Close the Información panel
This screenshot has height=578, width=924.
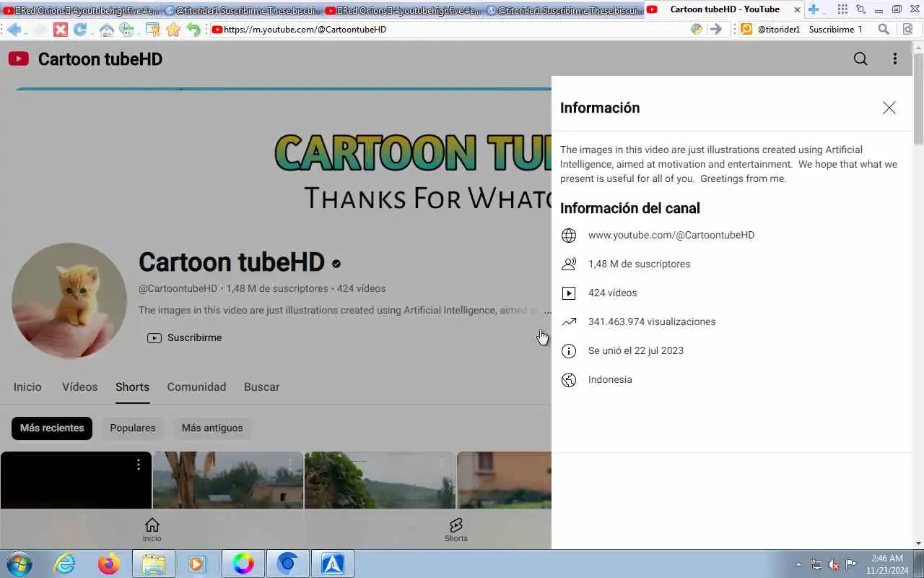[x=889, y=108]
